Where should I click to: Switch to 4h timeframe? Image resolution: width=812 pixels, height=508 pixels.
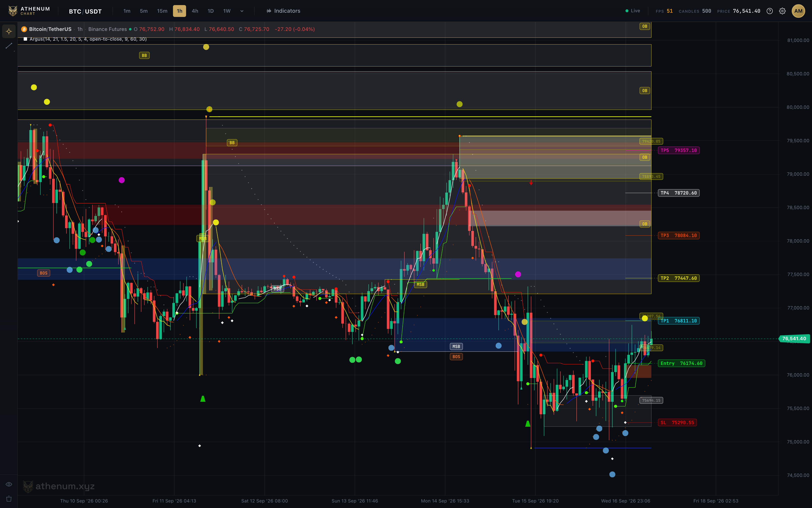pyautogui.click(x=195, y=11)
